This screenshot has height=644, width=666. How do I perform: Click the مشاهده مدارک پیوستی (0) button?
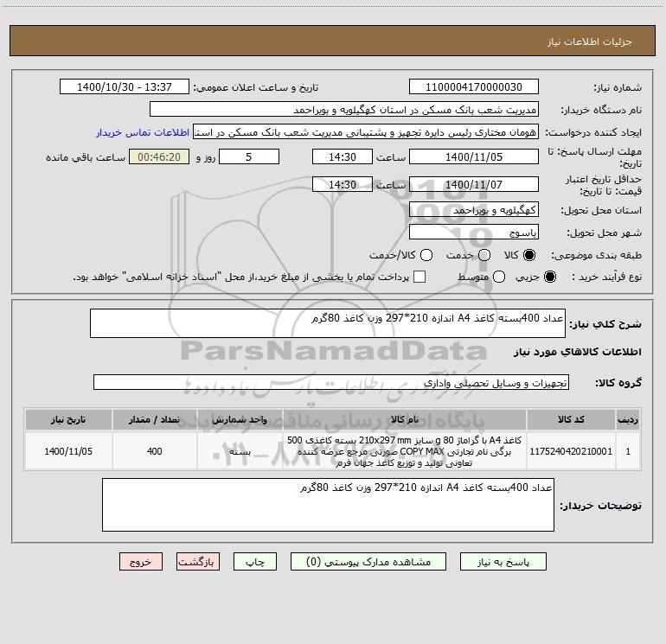pyautogui.click(x=368, y=562)
